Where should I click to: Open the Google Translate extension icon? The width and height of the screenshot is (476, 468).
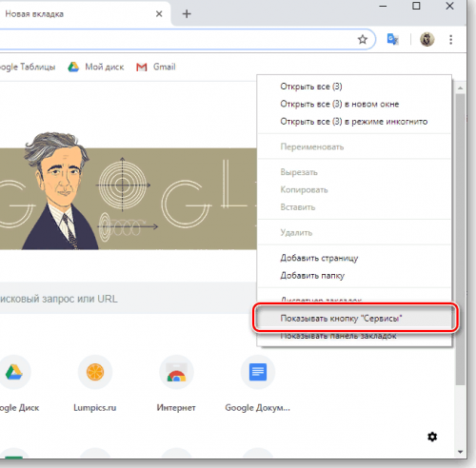392,39
